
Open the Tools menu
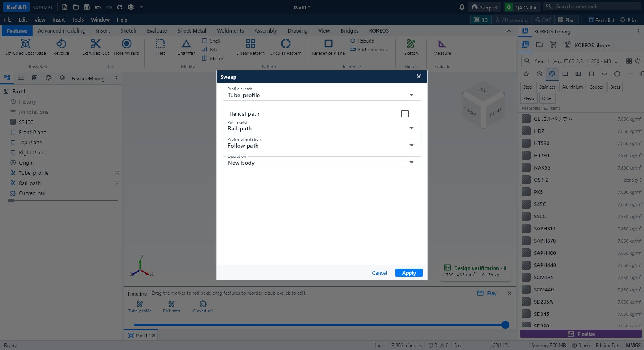pyautogui.click(x=78, y=20)
